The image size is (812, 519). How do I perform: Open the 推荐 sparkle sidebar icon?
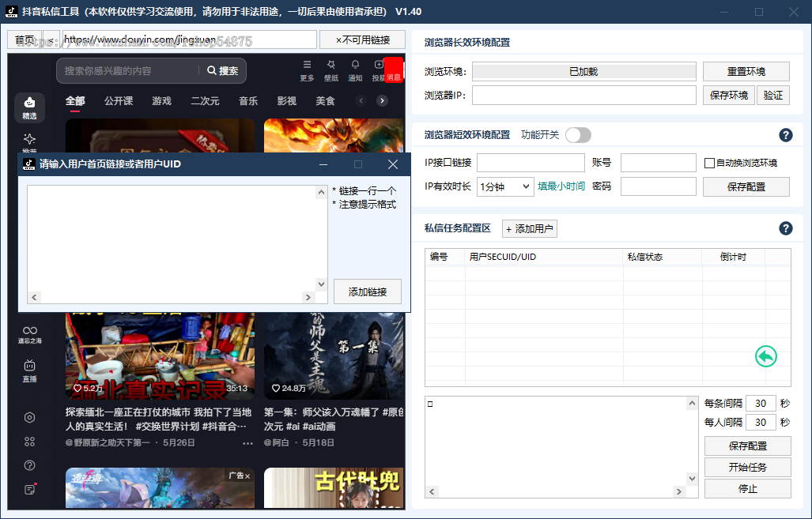click(29, 141)
